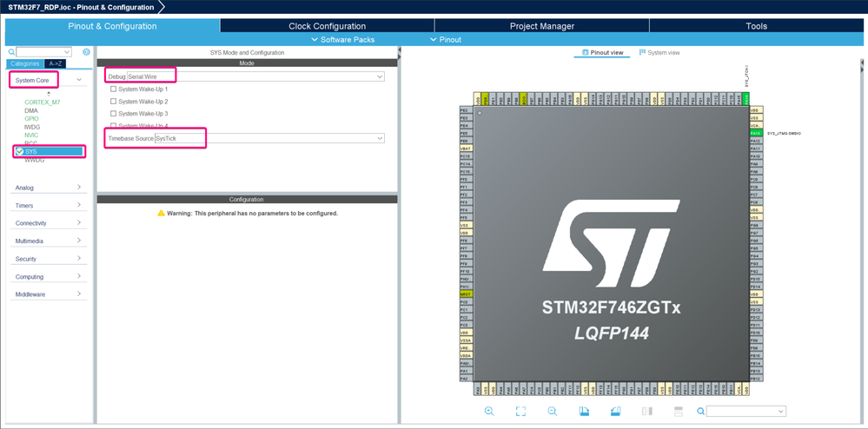Select CORTEX_M7 in System Core
This screenshot has height=429, width=868.
42,102
